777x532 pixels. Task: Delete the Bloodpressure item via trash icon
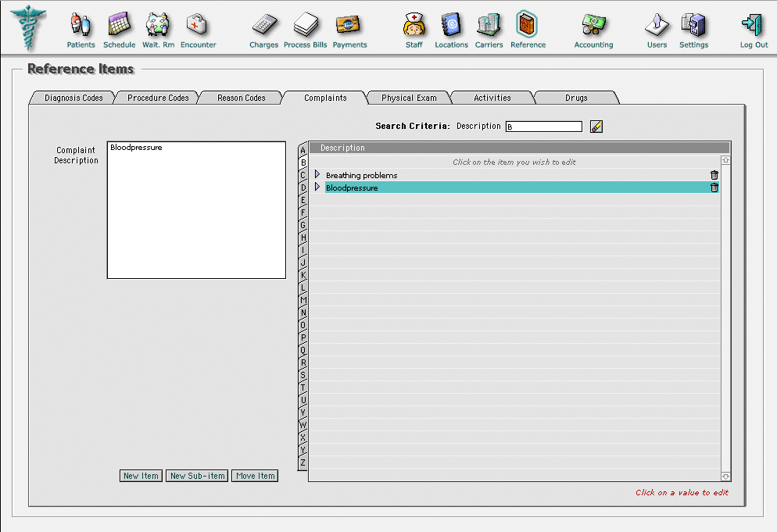click(714, 187)
